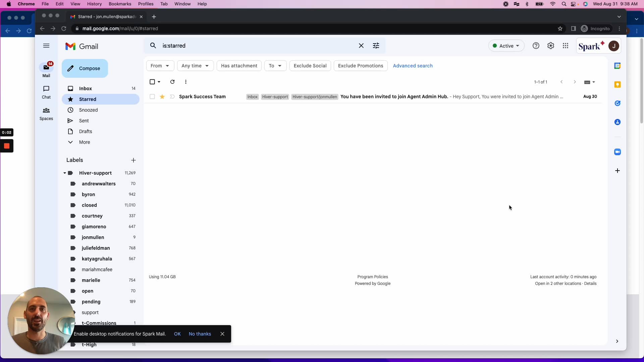Screen dimensions: 644x362
Task: Open account activity Details link
Action: pos(590,284)
